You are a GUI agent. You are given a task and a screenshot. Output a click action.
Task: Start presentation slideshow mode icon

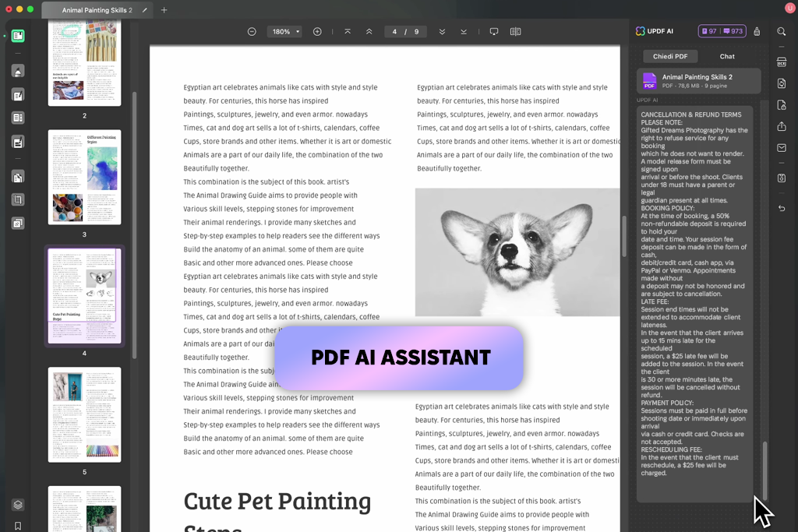click(493, 31)
